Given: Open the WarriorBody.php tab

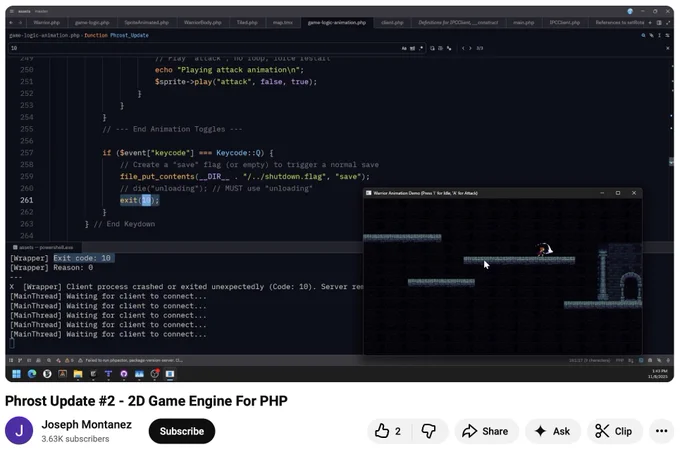Looking at the screenshot, I should click(x=203, y=23).
